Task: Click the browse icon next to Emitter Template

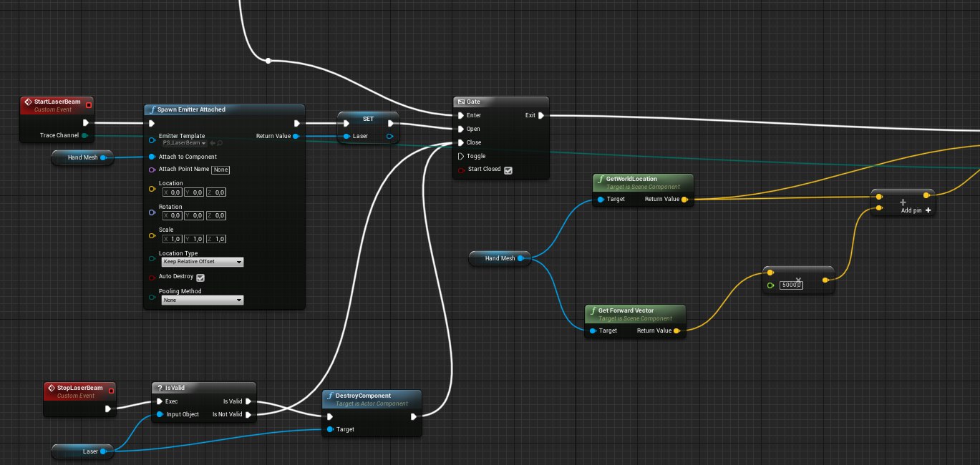Action: [220, 143]
